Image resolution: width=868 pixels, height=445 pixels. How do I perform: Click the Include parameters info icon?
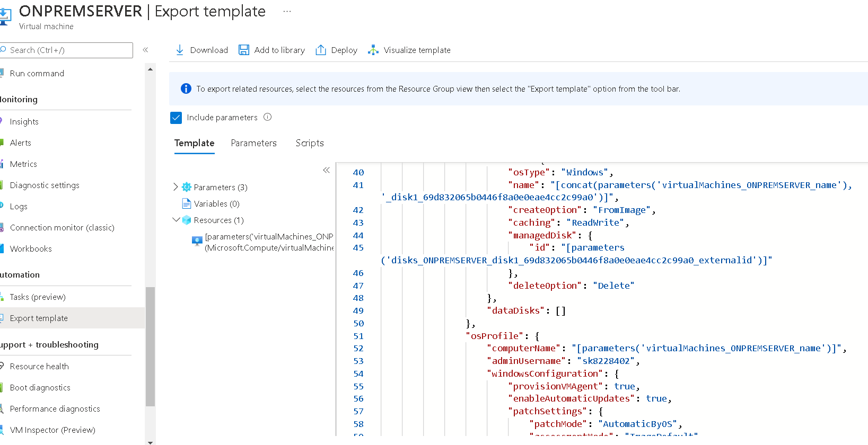268,117
